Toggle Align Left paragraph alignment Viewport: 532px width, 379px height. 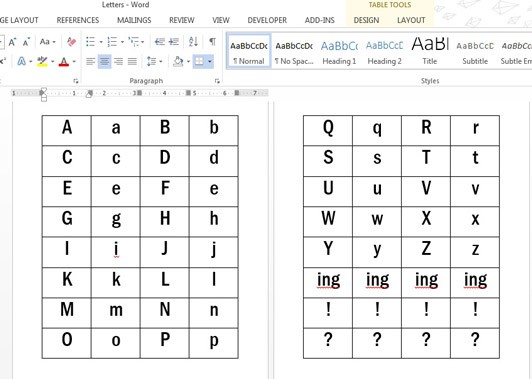pyautogui.click(x=91, y=61)
